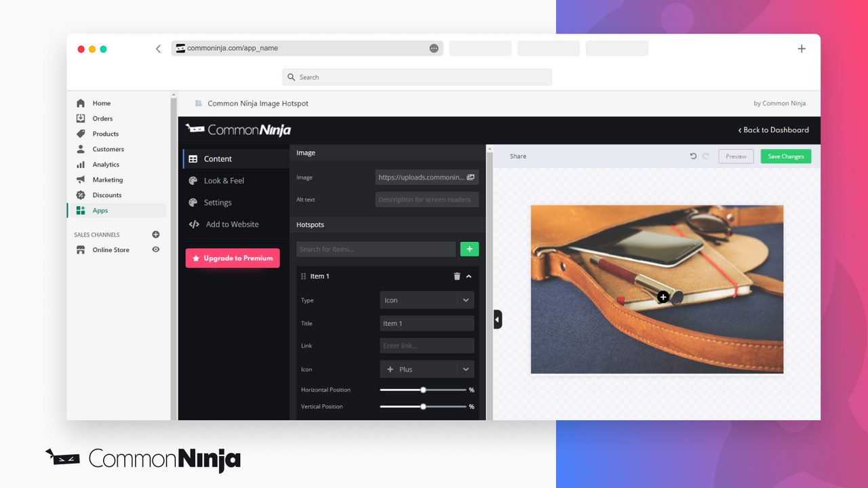Click the Common Ninja Image Hotspot title

258,104
